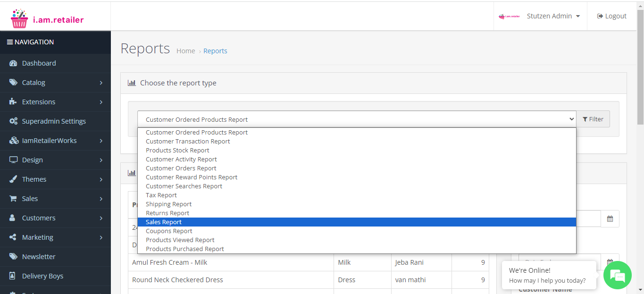
Task: Click the Superadmin Settings gears icon
Action: (x=13, y=121)
